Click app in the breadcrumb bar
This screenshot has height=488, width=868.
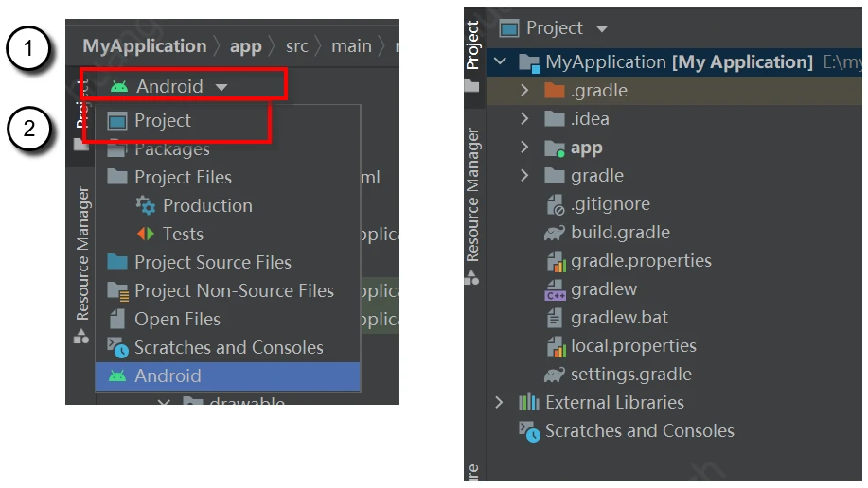tap(246, 46)
